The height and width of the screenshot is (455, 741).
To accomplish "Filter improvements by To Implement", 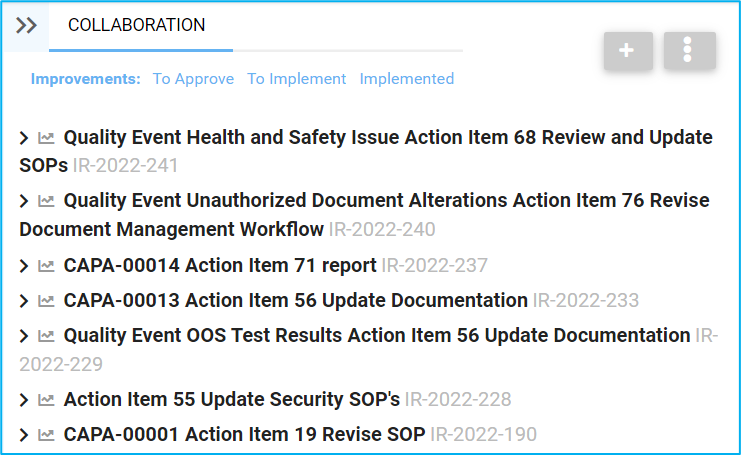I will pyautogui.click(x=297, y=79).
